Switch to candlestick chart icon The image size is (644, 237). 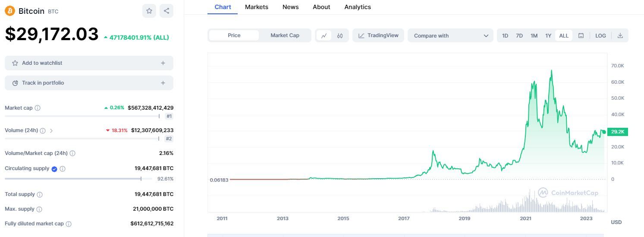click(x=340, y=35)
